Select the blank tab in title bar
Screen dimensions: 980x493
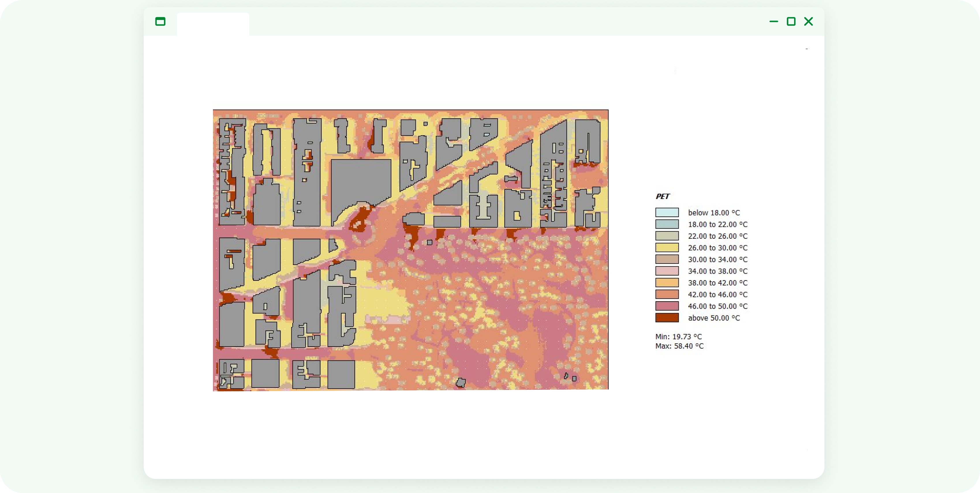point(213,24)
